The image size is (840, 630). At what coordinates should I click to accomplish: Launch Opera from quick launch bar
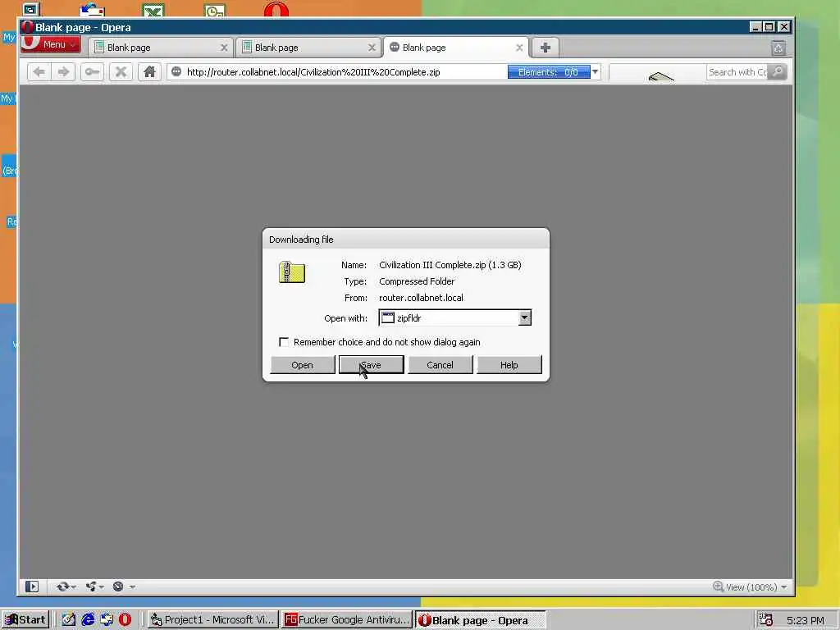pyautogui.click(x=125, y=620)
